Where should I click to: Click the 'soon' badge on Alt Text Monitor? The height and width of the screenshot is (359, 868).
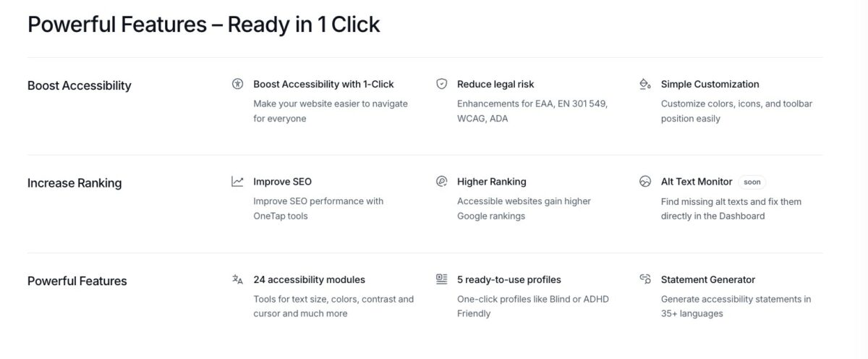click(752, 182)
